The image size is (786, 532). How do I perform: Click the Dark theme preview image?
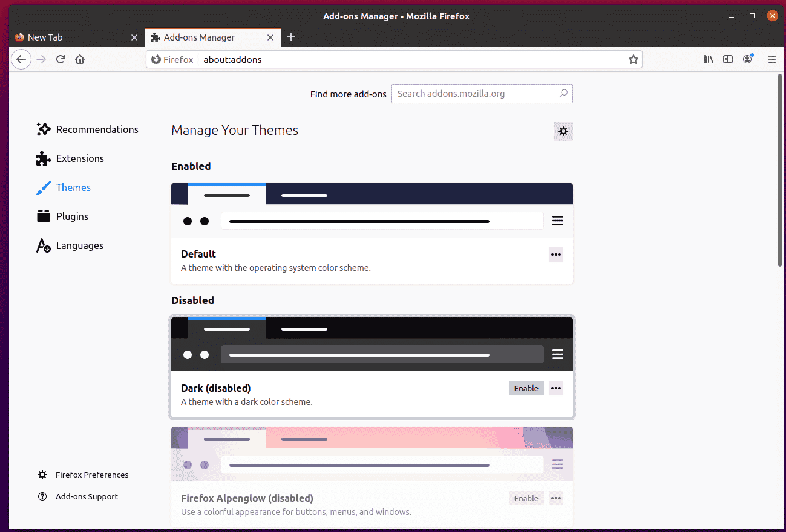tap(372, 344)
